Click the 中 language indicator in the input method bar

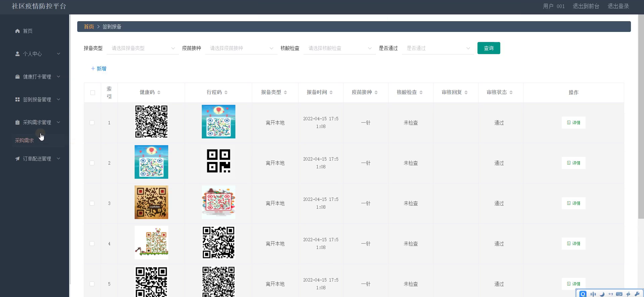point(593,294)
